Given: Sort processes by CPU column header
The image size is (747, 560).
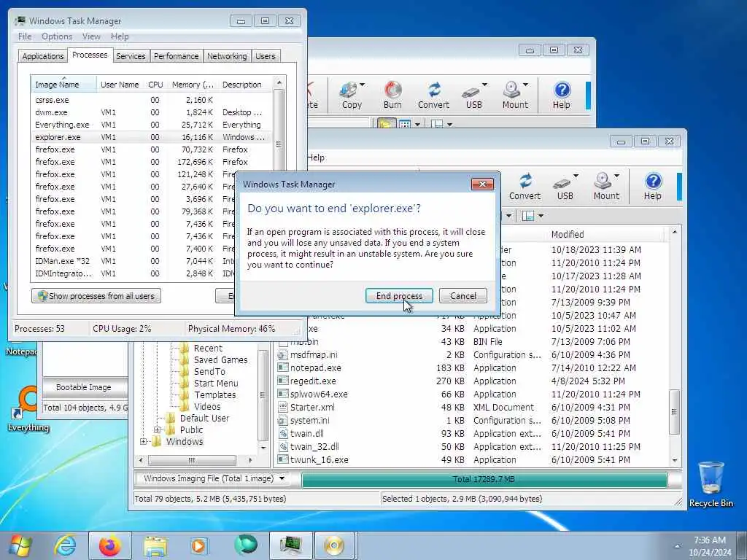Looking at the screenshot, I should tap(155, 85).
